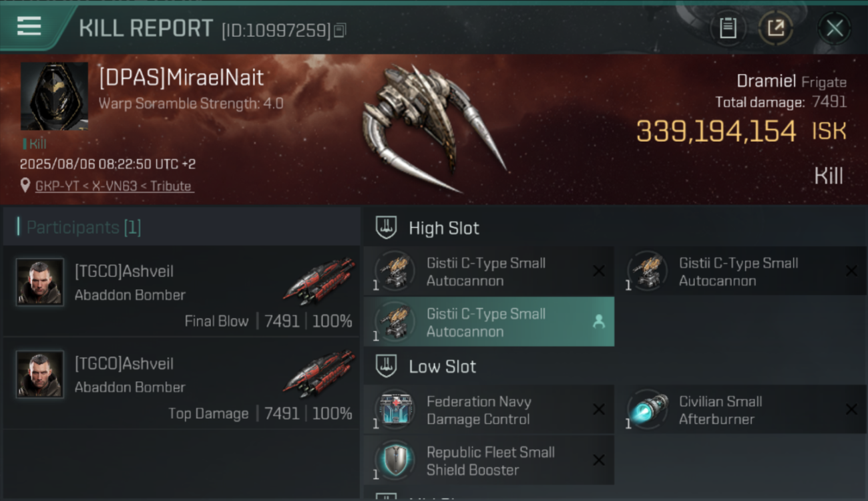Select the highlighted Gistii C-Type Autocannon
This screenshot has height=501, width=868.
click(x=489, y=322)
